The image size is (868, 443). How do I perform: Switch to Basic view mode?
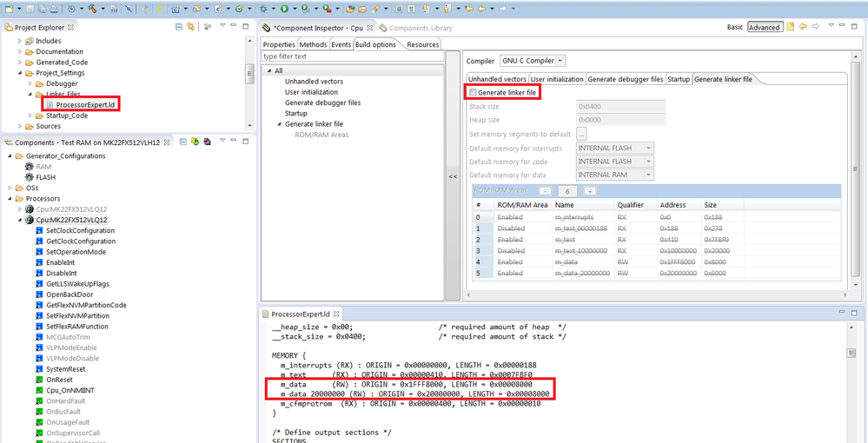[735, 27]
